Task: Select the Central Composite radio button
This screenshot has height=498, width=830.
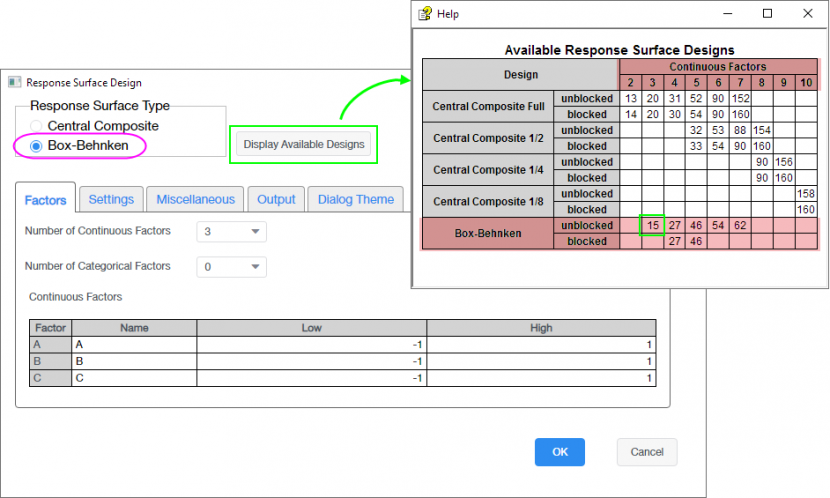Action: coord(37,126)
